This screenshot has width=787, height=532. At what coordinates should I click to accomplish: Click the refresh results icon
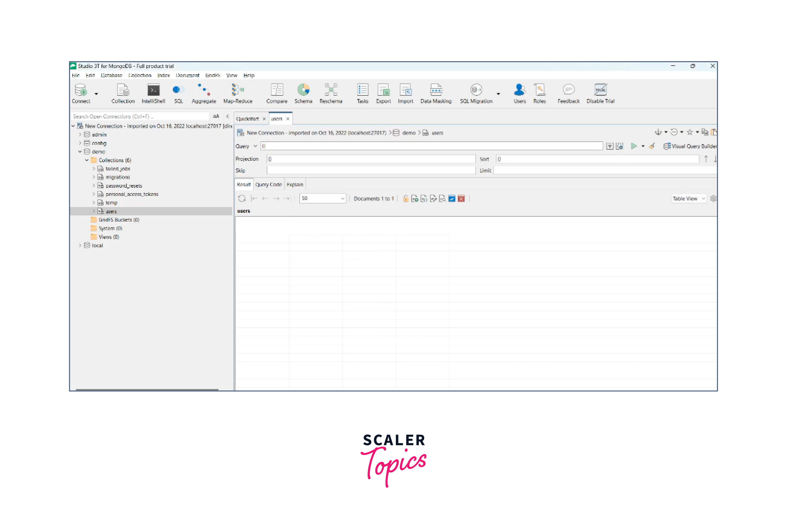[x=242, y=199]
